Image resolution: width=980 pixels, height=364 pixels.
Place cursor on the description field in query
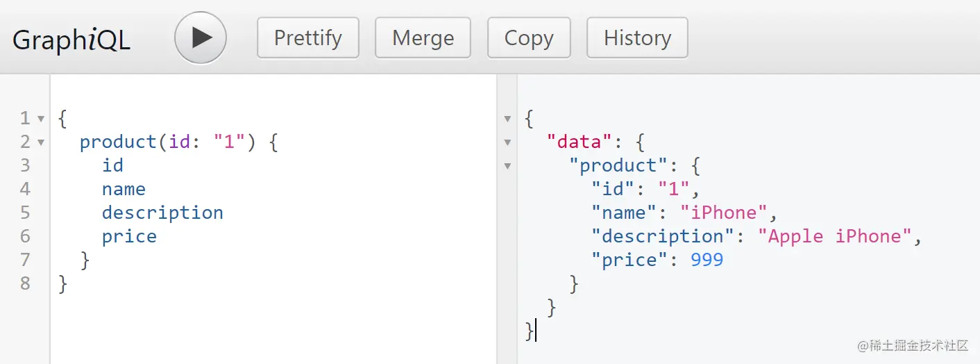click(162, 213)
